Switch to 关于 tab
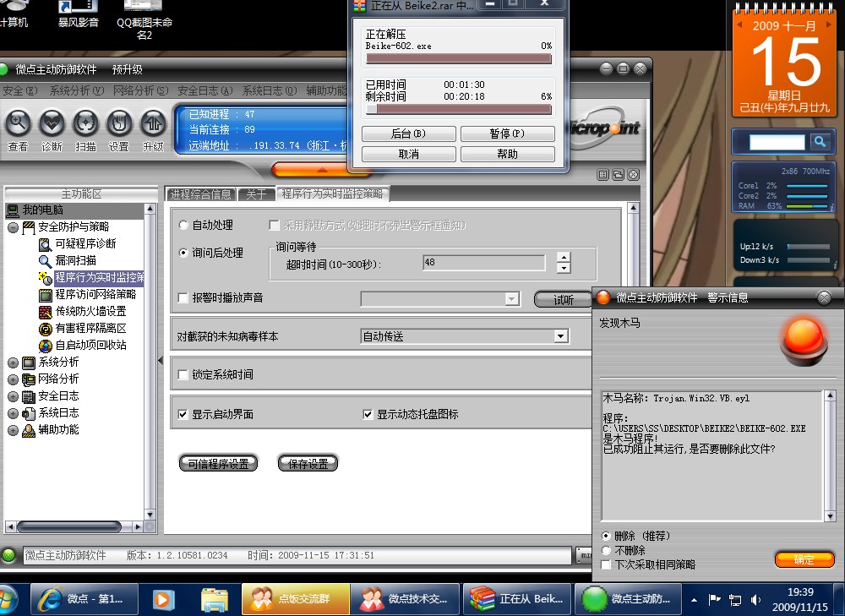Image resolution: width=845 pixels, height=616 pixels. (256, 194)
